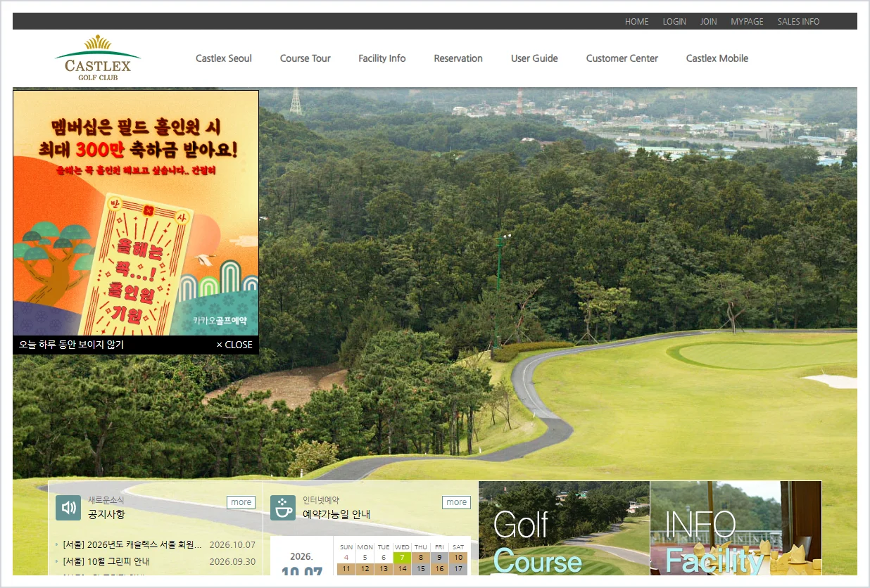870x588 pixels.
Task: Open the Castlex Mobile menu
Action: pyautogui.click(x=717, y=58)
